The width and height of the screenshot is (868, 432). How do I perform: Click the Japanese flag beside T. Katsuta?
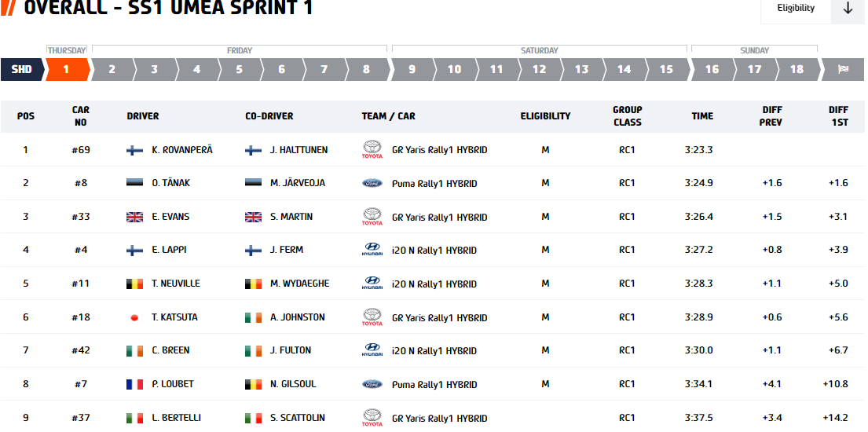coord(134,317)
